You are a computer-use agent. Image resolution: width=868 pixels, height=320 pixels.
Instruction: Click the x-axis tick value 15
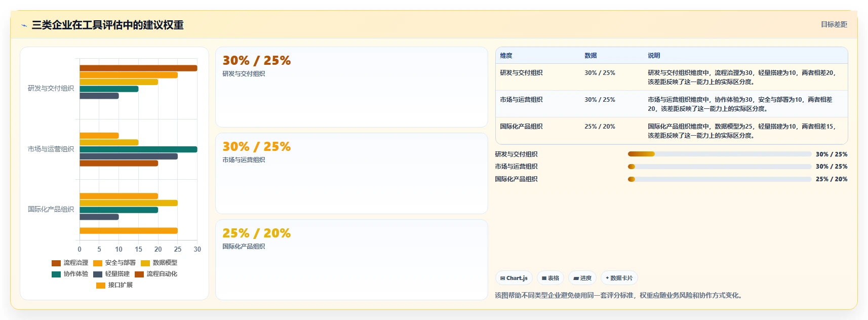138,249
